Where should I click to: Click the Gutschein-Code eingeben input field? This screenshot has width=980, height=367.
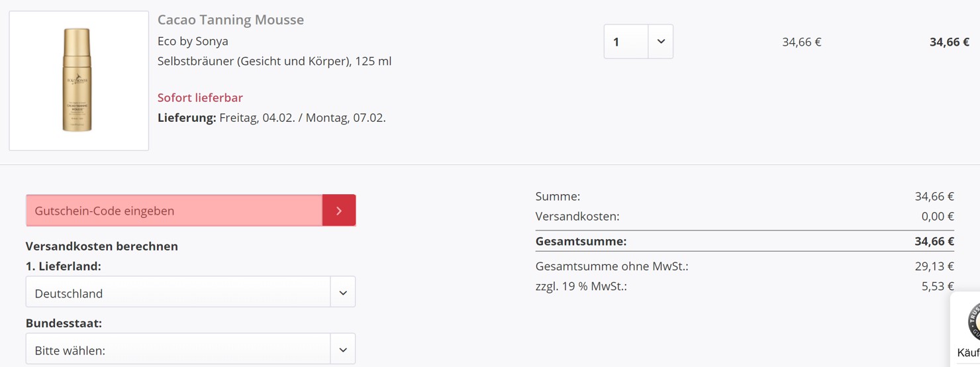click(174, 211)
